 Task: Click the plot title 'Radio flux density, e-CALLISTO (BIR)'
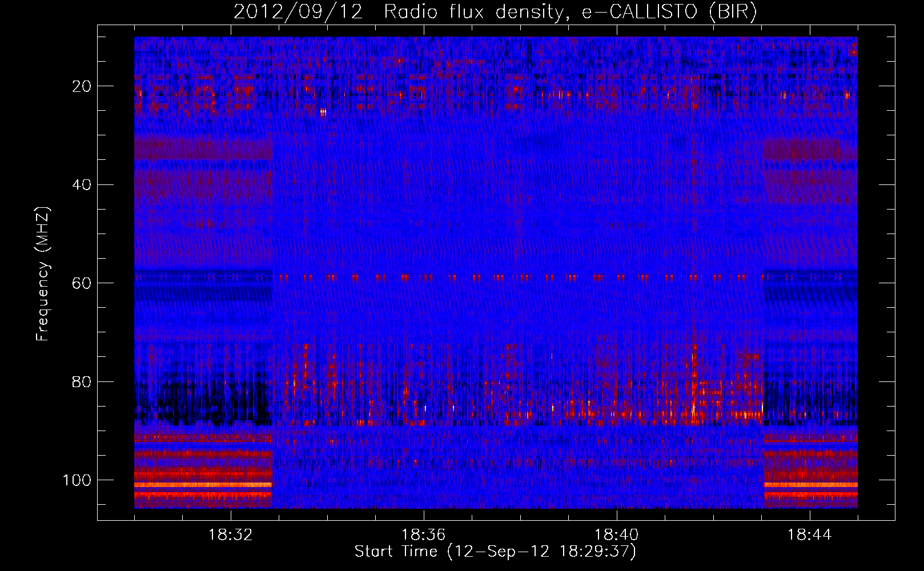click(x=569, y=12)
